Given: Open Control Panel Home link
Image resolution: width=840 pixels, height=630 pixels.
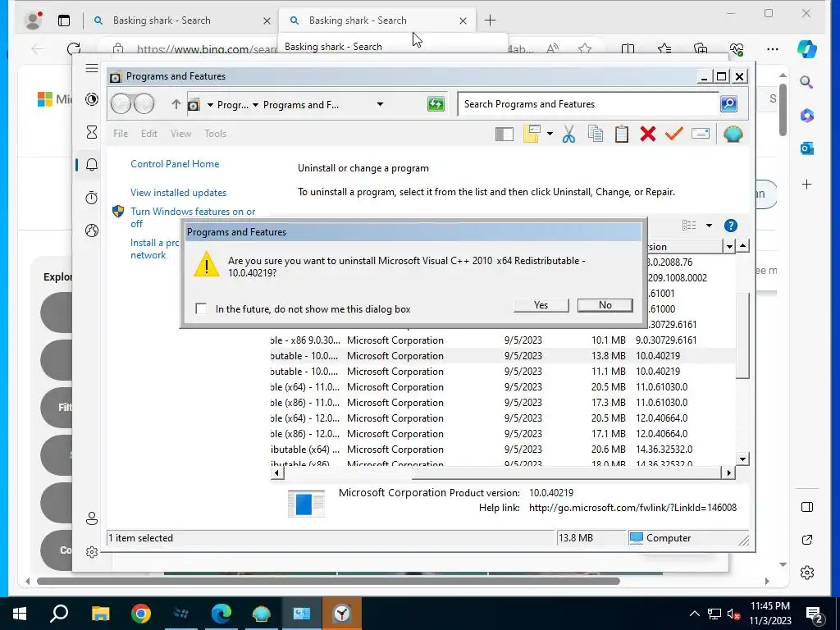Looking at the screenshot, I should pos(175,164).
